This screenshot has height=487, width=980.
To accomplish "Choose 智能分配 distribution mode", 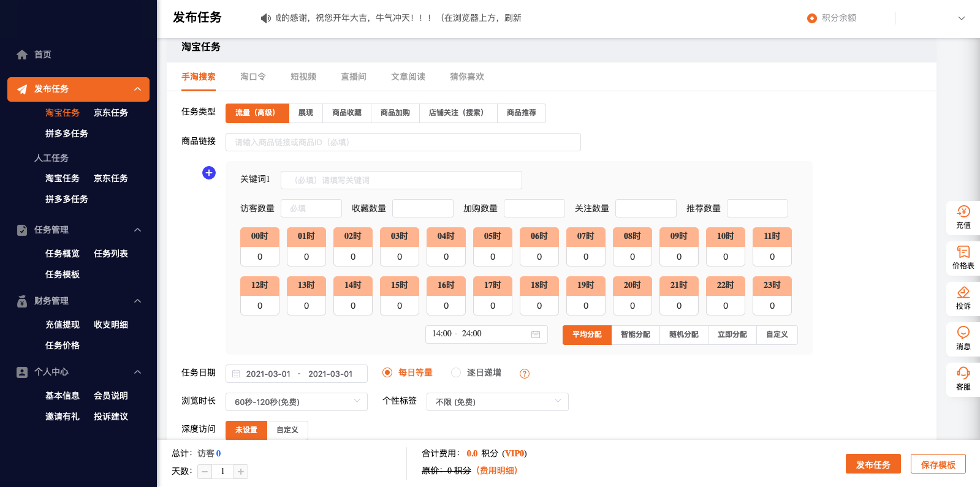I will pyautogui.click(x=635, y=334).
